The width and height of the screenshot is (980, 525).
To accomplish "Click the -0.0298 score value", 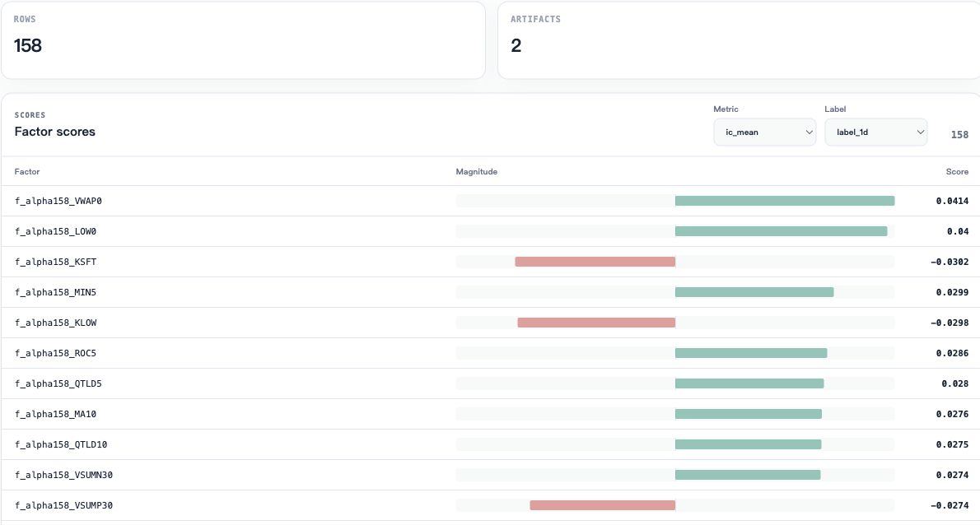I will point(950,323).
